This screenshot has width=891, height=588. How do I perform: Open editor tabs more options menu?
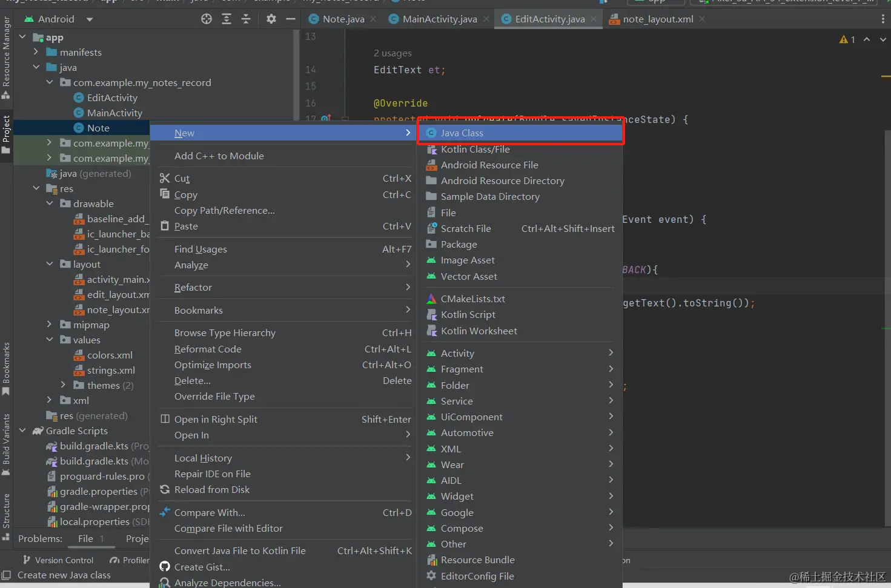883,19
